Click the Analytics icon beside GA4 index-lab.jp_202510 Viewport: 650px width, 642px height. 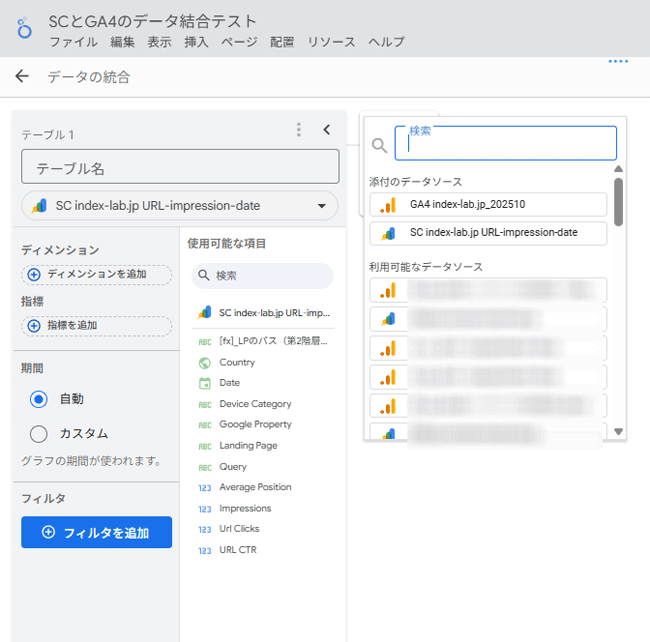[388, 205]
